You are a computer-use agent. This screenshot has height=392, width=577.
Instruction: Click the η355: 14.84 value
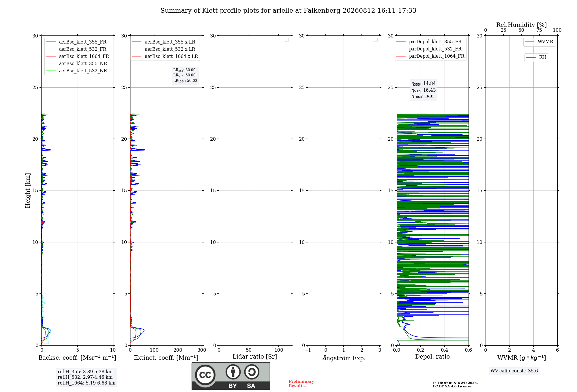424,84
